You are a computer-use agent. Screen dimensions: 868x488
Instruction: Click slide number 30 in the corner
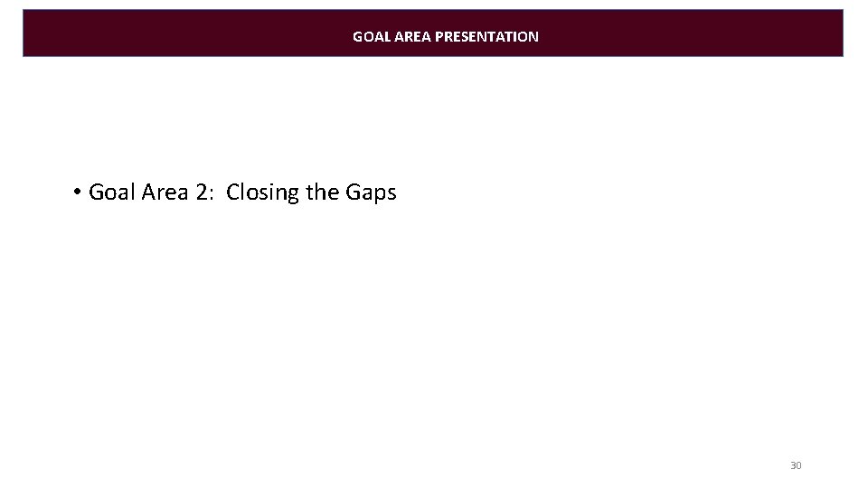[796, 465]
